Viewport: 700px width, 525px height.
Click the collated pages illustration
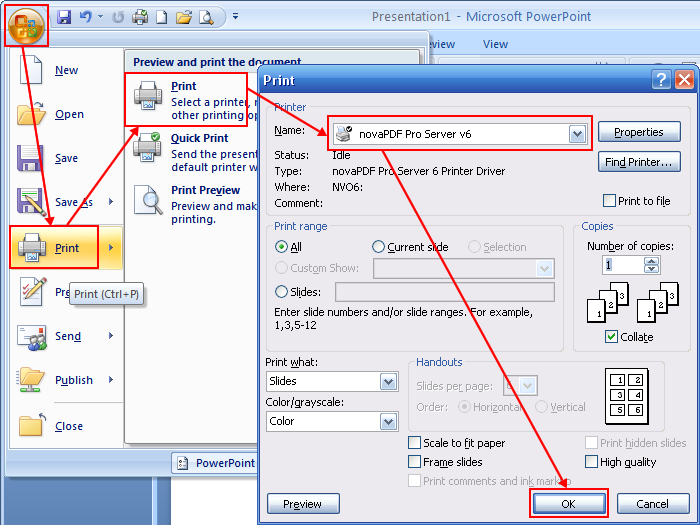pyautogui.click(x=633, y=302)
